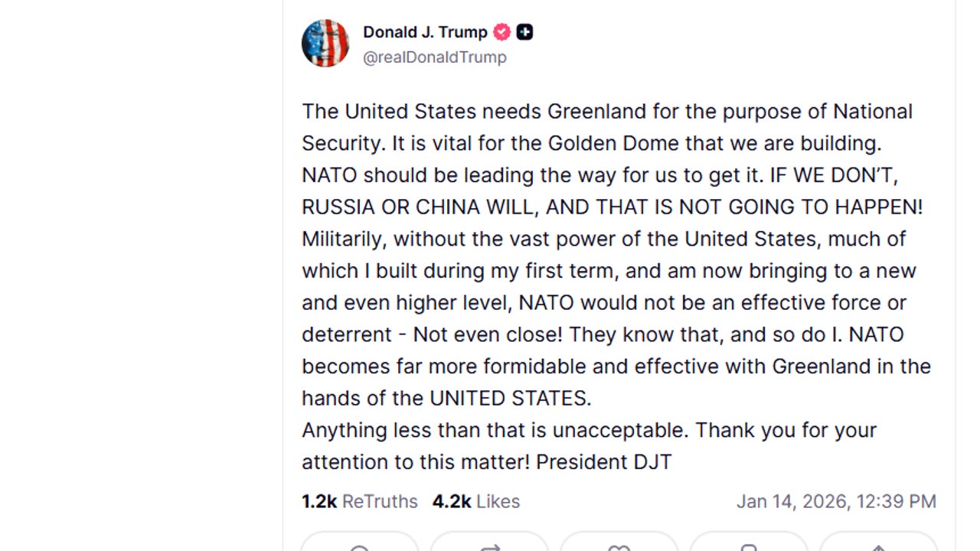The image size is (980, 551).
Task: Click the Truth+ badge beside Trump's name
Action: click(x=524, y=32)
